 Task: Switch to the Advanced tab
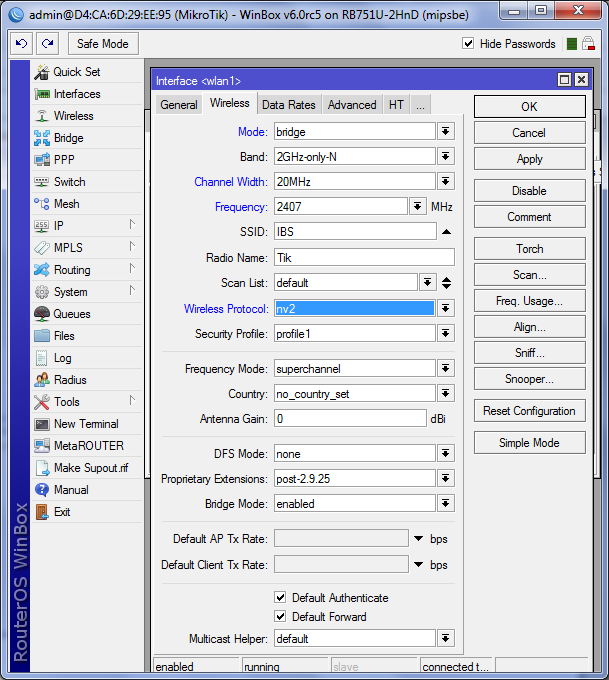point(352,105)
